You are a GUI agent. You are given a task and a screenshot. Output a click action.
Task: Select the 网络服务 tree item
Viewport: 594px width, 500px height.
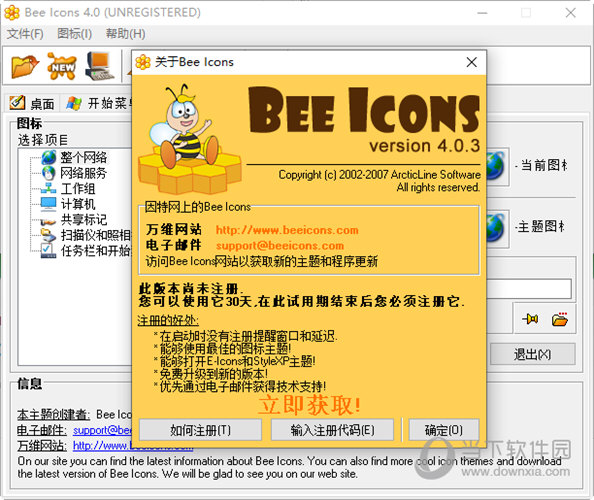[75, 173]
